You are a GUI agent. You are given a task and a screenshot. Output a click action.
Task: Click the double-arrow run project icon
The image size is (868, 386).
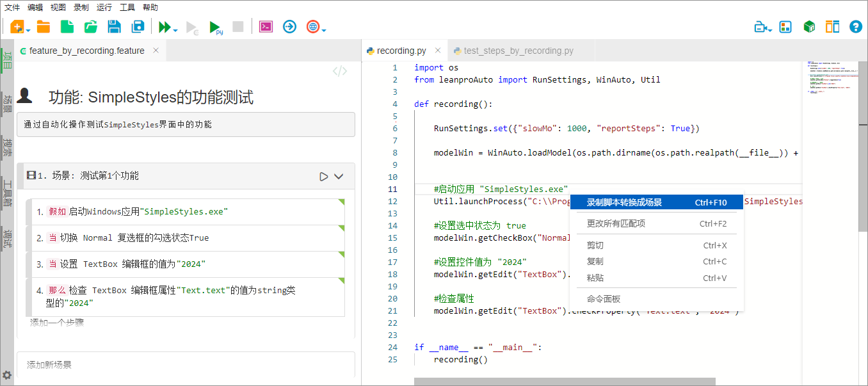(x=165, y=27)
